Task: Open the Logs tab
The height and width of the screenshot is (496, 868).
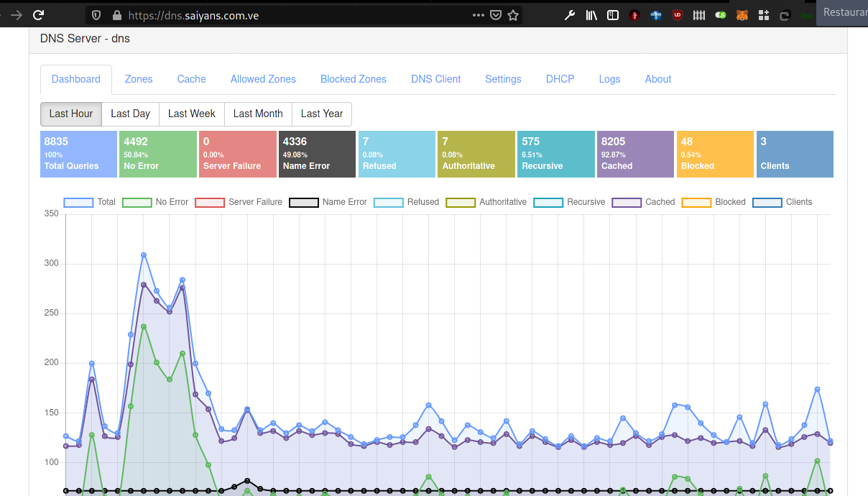Action: click(x=609, y=79)
